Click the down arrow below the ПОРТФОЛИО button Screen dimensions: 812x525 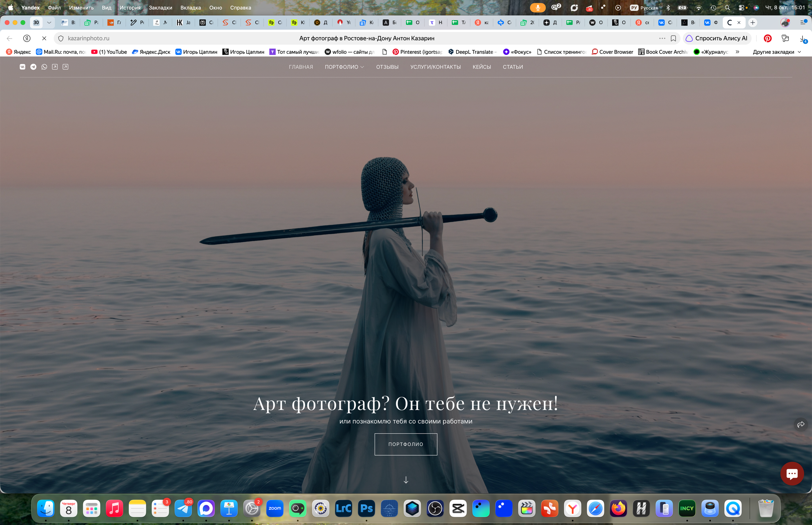(406, 480)
